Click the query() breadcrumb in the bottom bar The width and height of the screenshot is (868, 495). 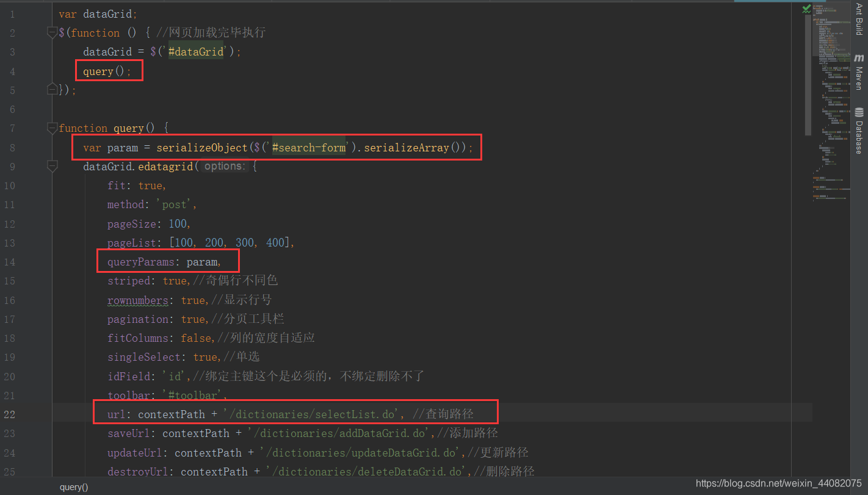point(74,487)
